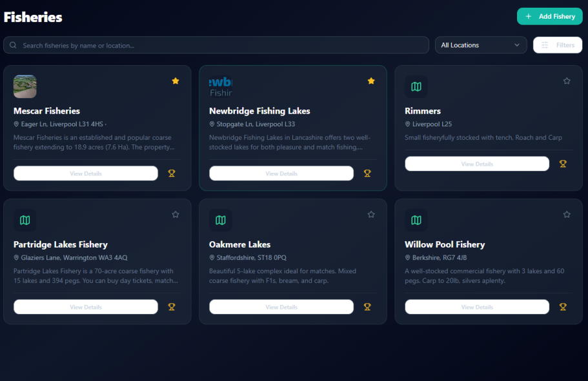
Task: View Details for Partridge Lakes Fishery
Action: pos(86,307)
